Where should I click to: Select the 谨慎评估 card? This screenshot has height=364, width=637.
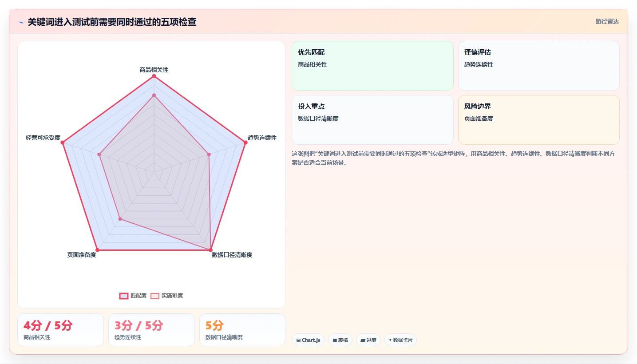point(538,66)
